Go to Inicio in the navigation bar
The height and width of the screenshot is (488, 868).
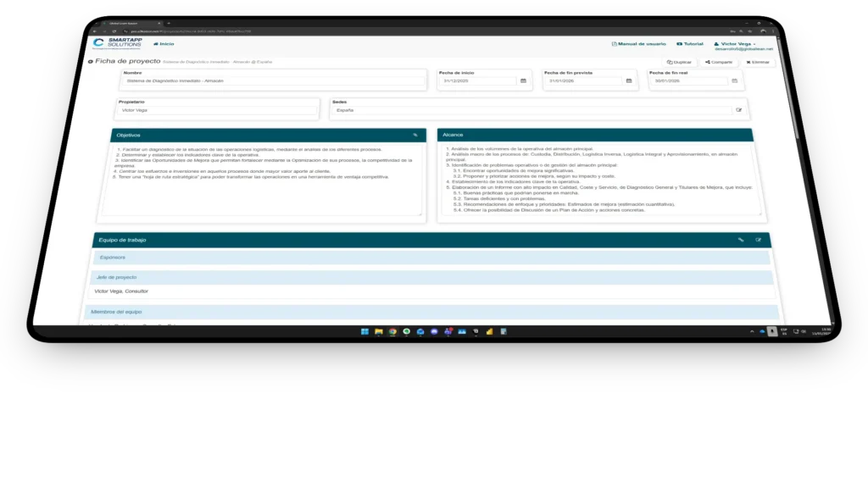(x=164, y=43)
